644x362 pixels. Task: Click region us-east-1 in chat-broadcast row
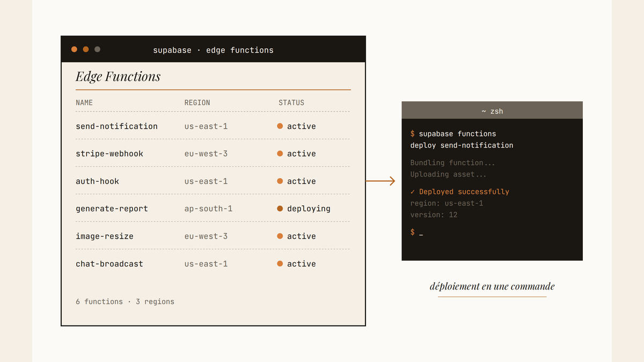pos(206,264)
